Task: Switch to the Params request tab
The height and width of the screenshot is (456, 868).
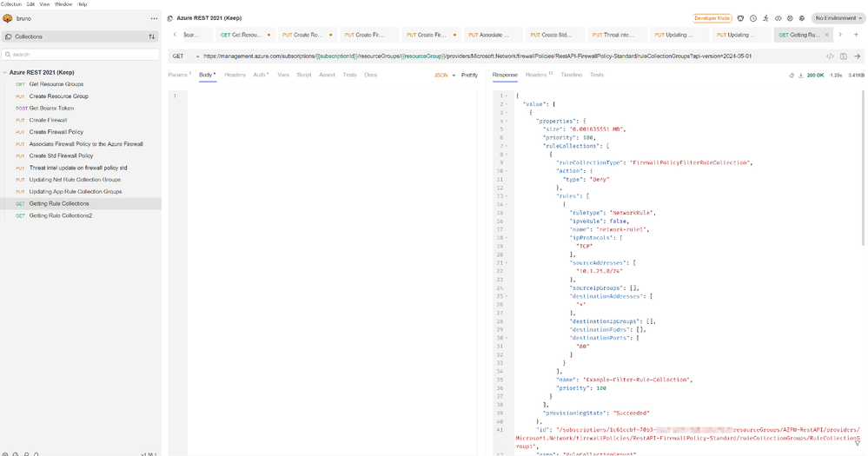Action: point(179,75)
